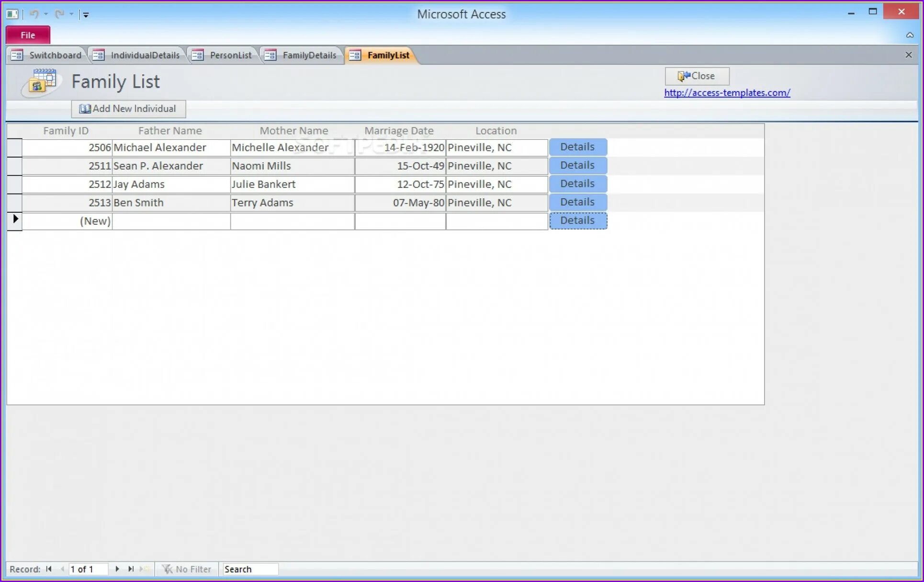Screen dimensions: 924x582
Task: Open Details for Ben Smith family
Action: [578, 202]
